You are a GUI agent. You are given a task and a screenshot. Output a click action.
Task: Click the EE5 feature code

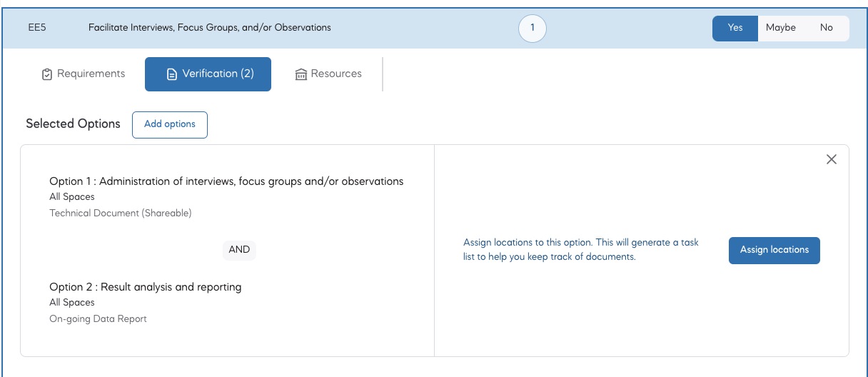coord(37,29)
